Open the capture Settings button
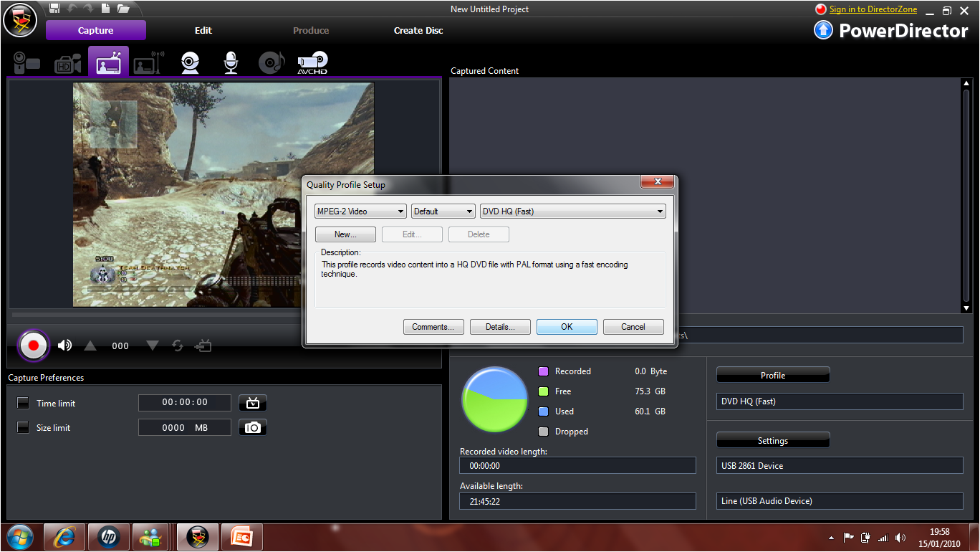 (773, 440)
